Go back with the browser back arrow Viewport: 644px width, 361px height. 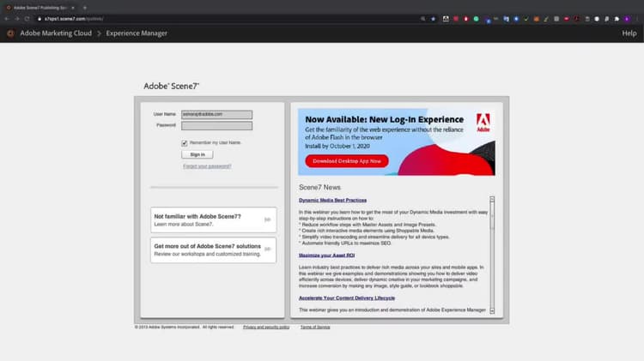coord(7,19)
